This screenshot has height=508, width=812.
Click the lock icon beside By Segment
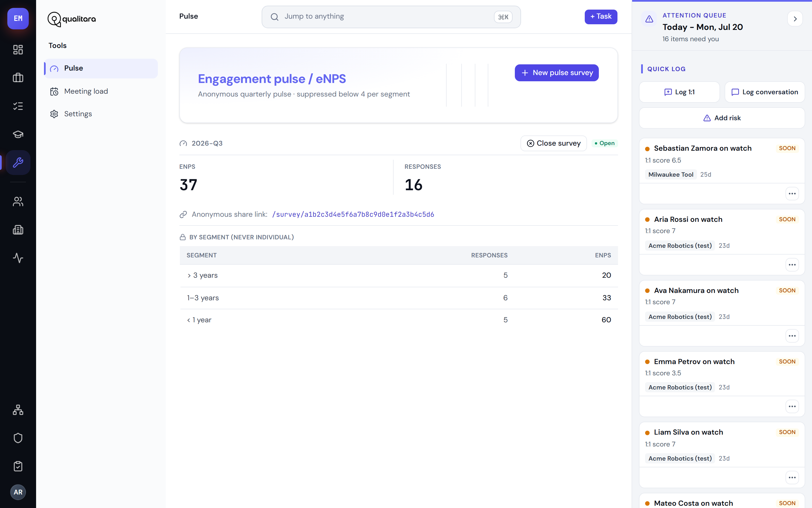[x=182, y=237]
